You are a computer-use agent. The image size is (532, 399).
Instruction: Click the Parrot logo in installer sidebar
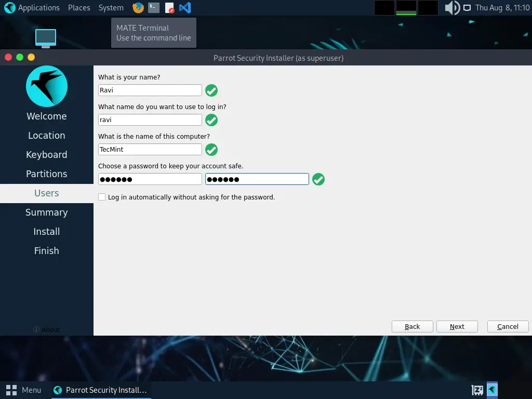[47, 86]
